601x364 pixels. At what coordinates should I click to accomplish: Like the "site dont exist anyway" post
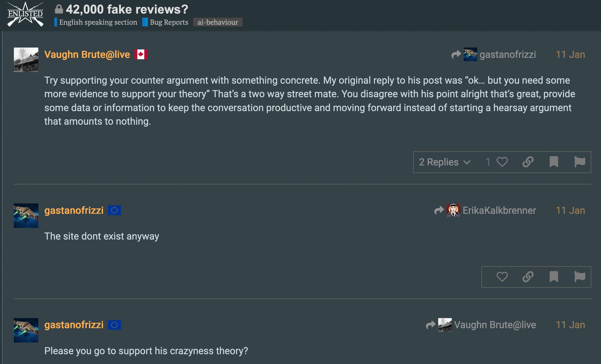(x=502, y=277)
